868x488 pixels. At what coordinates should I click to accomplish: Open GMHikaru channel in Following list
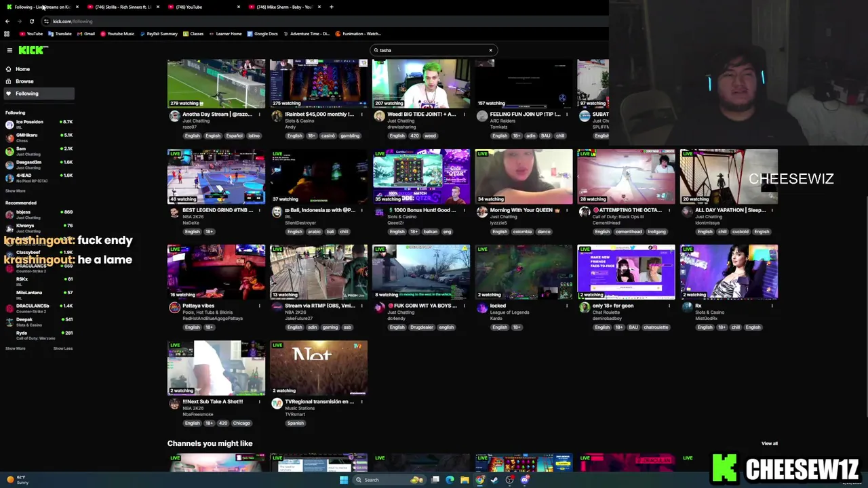click(38, 137)
